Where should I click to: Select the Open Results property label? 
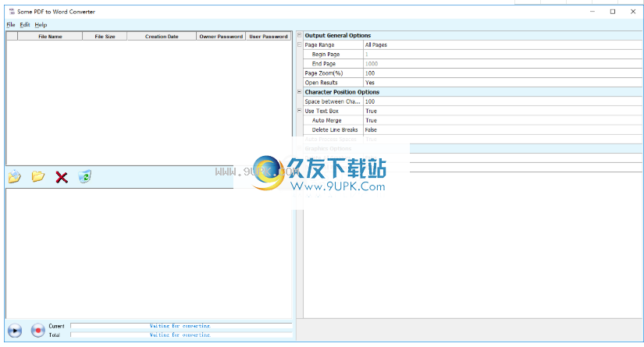(x=321, y=83)
